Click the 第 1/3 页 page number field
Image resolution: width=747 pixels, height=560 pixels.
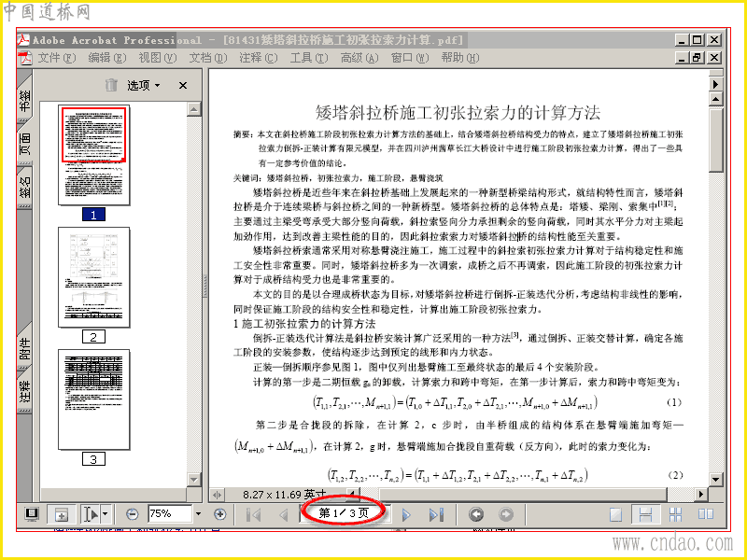coord(343,512)
